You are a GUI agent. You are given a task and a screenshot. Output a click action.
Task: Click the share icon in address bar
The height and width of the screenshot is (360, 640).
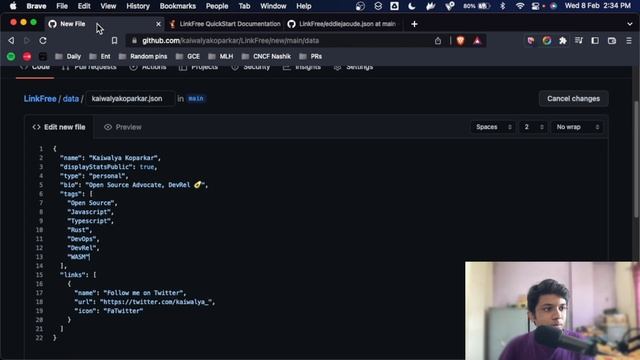coord(438,40)
